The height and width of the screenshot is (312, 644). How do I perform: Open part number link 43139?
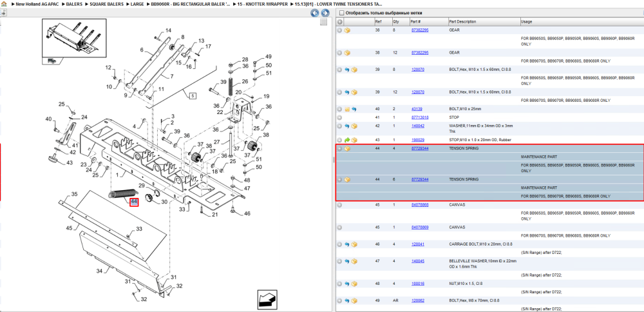[417, 110]
